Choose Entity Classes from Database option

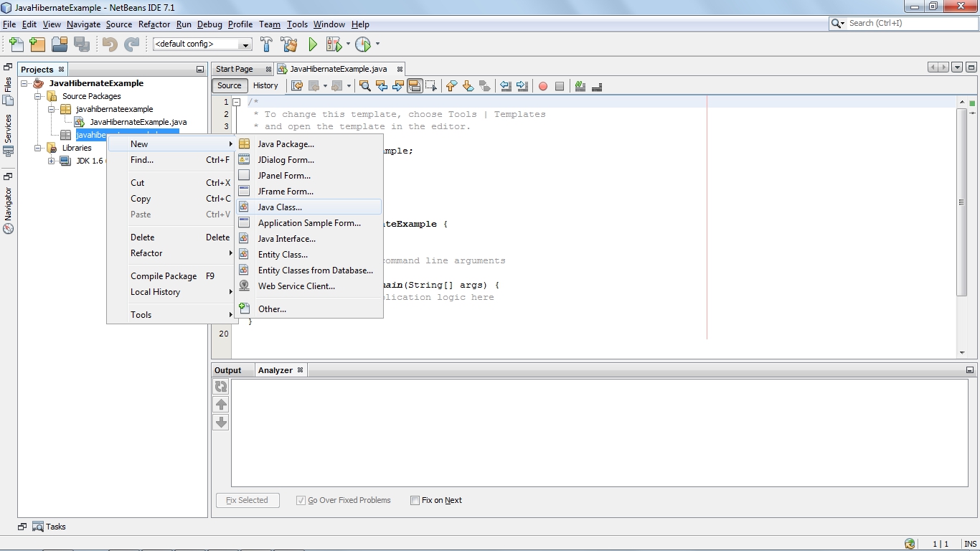pyautogui.click(x=309, y=270)
